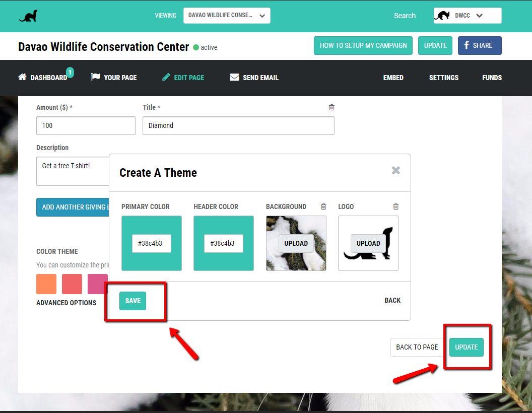Share campaign on Facebook
Viewport: 532px width, 413px height.
(x=480, y=45)
